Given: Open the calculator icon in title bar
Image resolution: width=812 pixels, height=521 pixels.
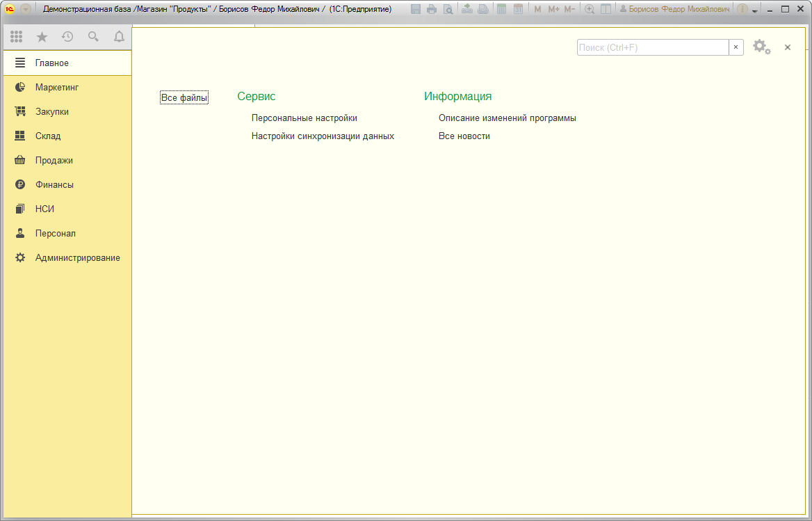Looking at the screenshot, I should point(501,9).
